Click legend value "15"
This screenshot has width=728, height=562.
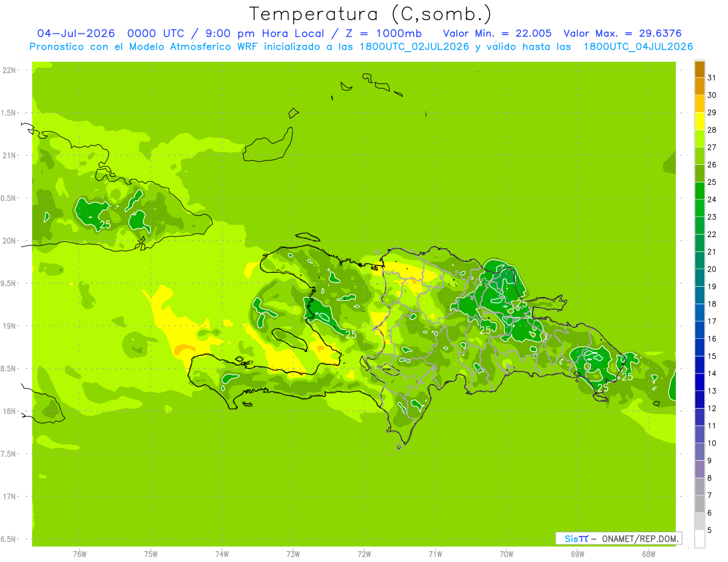click(712, 356)
